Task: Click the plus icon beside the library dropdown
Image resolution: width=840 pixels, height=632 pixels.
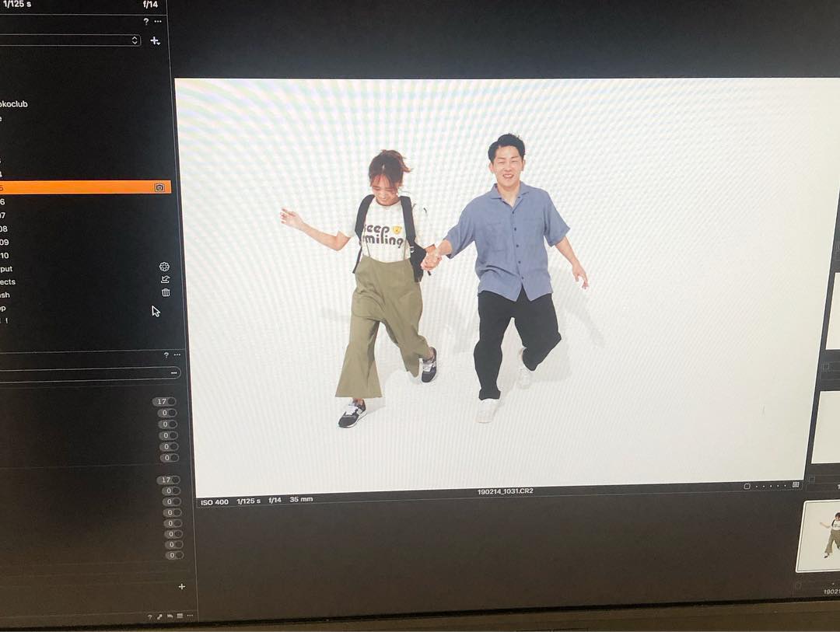Action: pyautogui.click(x=155, y=40)
